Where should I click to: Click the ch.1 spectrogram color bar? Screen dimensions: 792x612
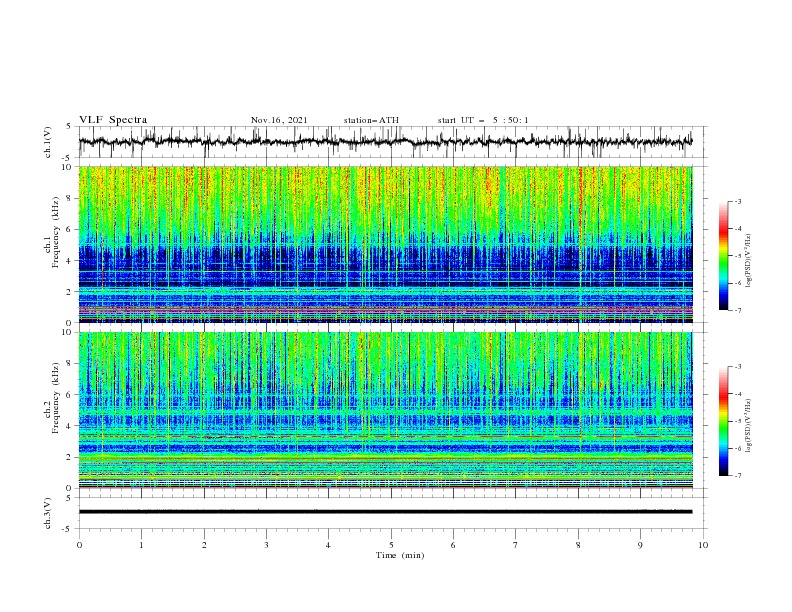tap(723, 255)
